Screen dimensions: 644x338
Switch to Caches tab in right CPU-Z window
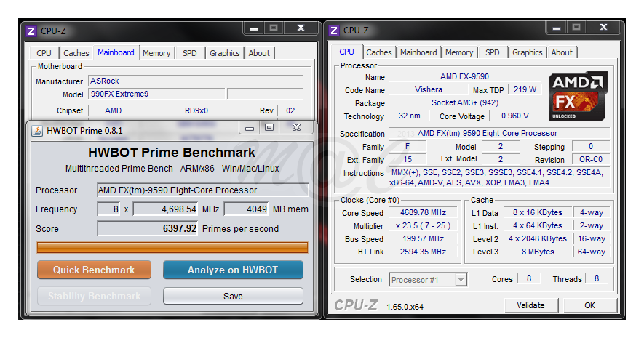(378, 52)
